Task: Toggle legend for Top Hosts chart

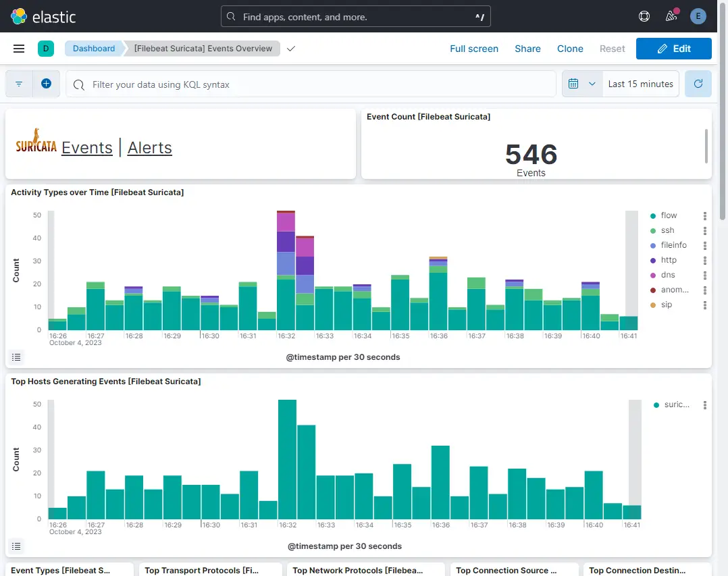Action: click(17, 546)
